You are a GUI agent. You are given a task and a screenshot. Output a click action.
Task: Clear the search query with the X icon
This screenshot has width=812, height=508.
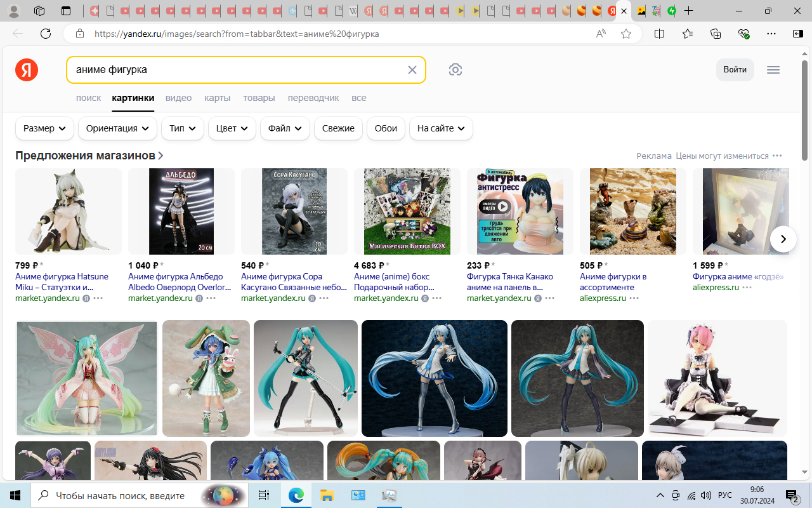[x=412, y=70]
